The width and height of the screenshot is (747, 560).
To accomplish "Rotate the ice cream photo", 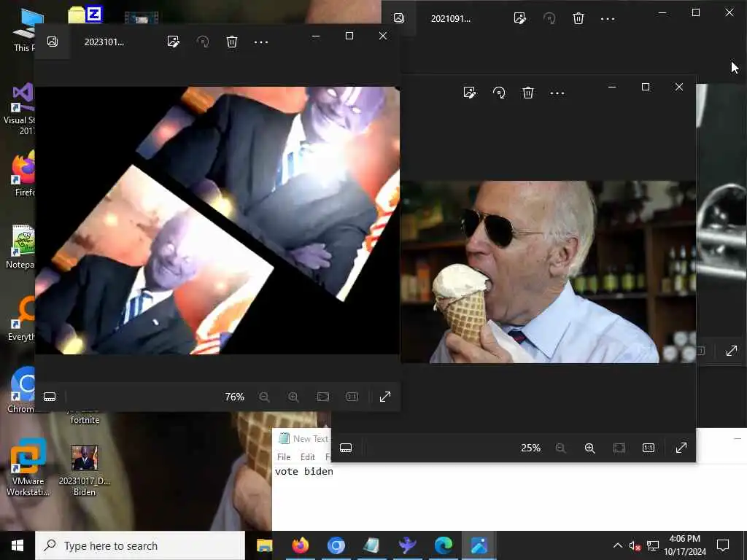I will 499,93.
